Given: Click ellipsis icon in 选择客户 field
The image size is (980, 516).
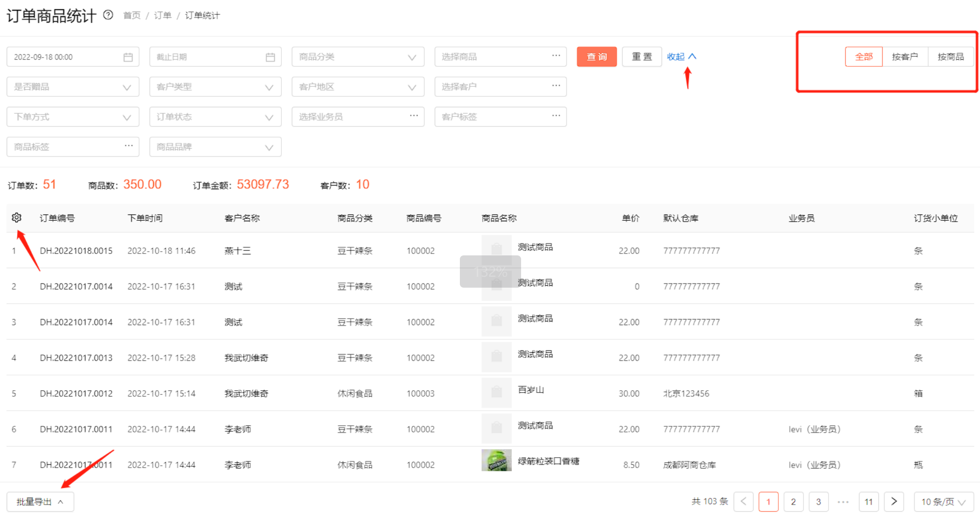Looking at the screenshot, I should tap(556, 85).
